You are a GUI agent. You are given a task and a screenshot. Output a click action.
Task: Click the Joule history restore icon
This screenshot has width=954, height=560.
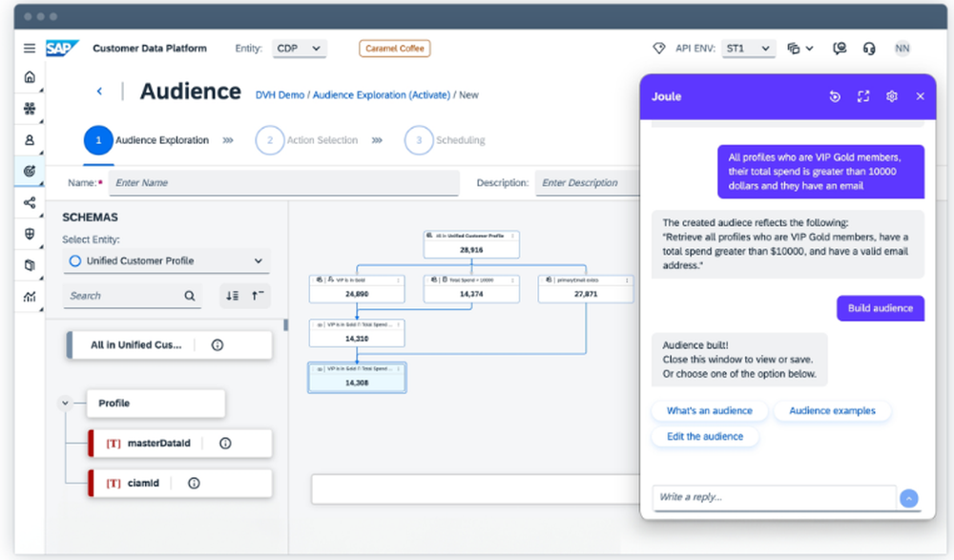pyautogui.click(x=835, y=96)
